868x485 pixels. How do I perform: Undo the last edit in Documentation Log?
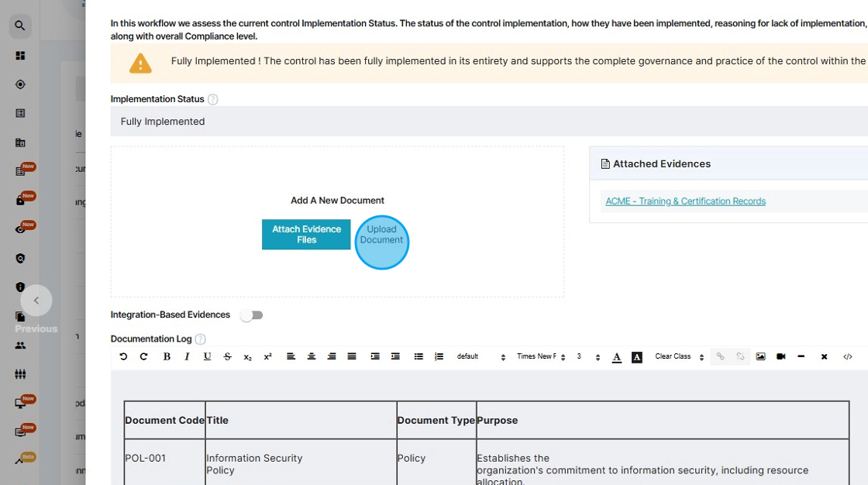coord(123,356)
